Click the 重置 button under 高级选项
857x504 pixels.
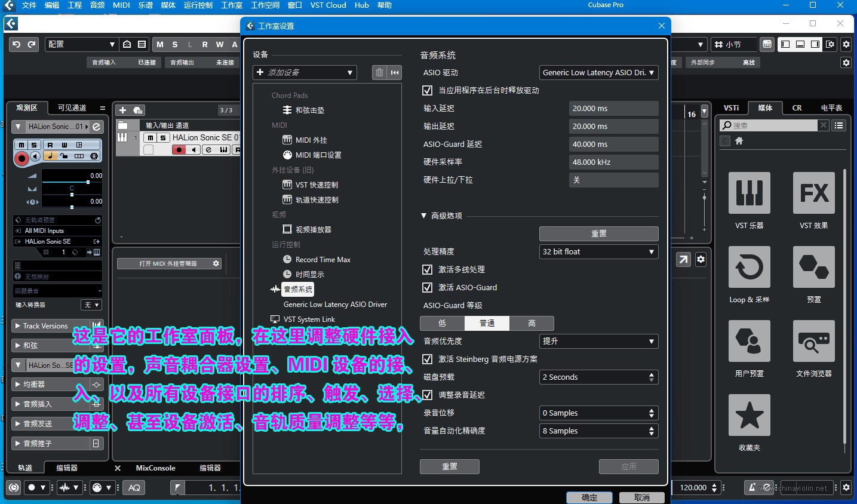click(598, 233)
